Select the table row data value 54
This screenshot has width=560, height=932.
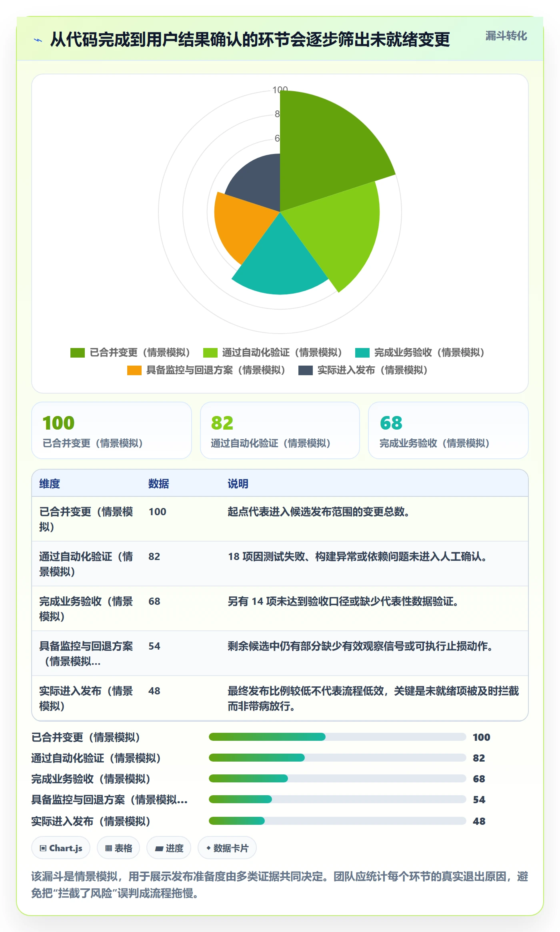point(154,646)
